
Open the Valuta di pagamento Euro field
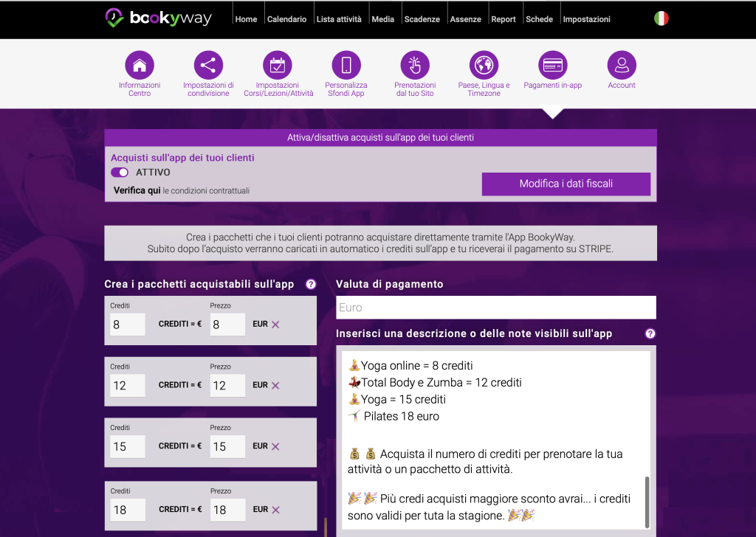tap(495, 308)
